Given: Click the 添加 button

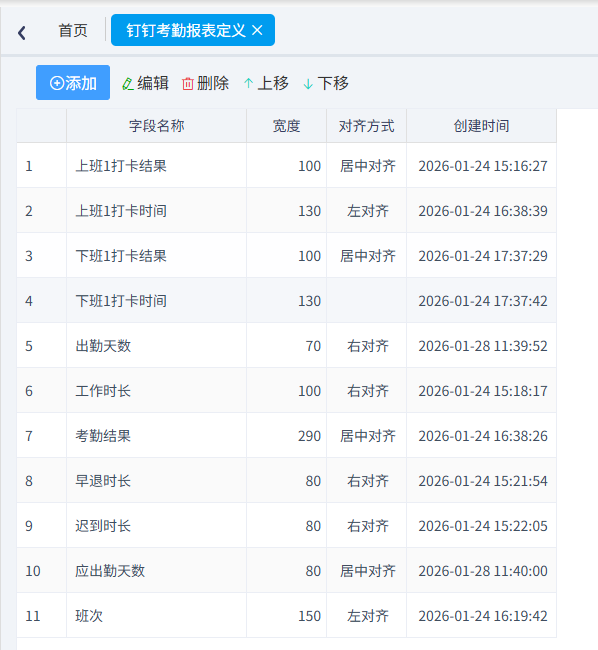Looking at the screenshot, I should coord(73,82).
